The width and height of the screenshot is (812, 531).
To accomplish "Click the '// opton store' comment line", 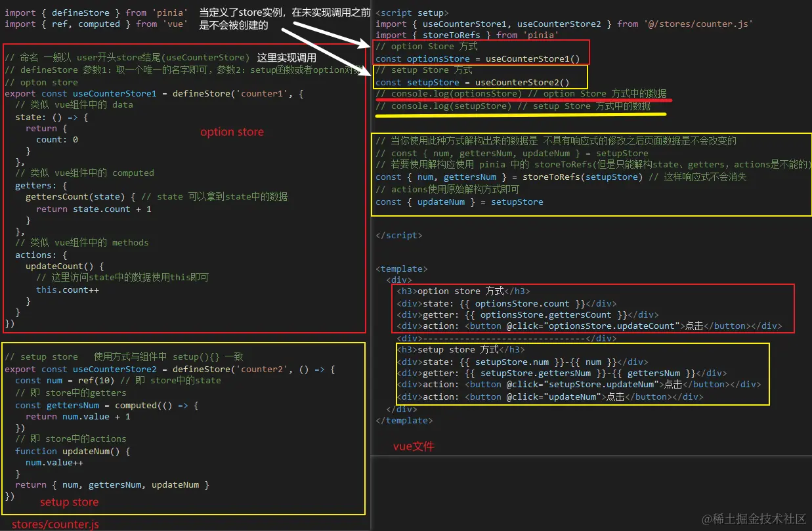I will tap(41, 82).
